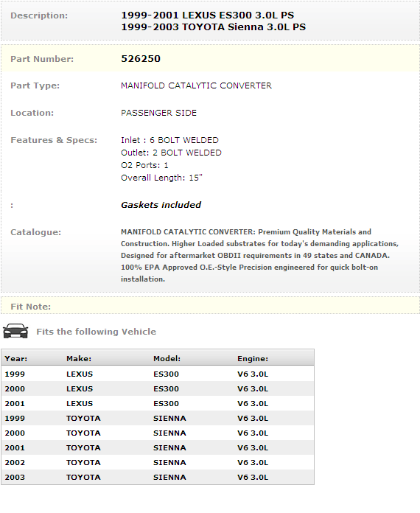Select the 2000 LEXUS ES300 row
Screen dimensions: 420x513
[x=158, y=388]
